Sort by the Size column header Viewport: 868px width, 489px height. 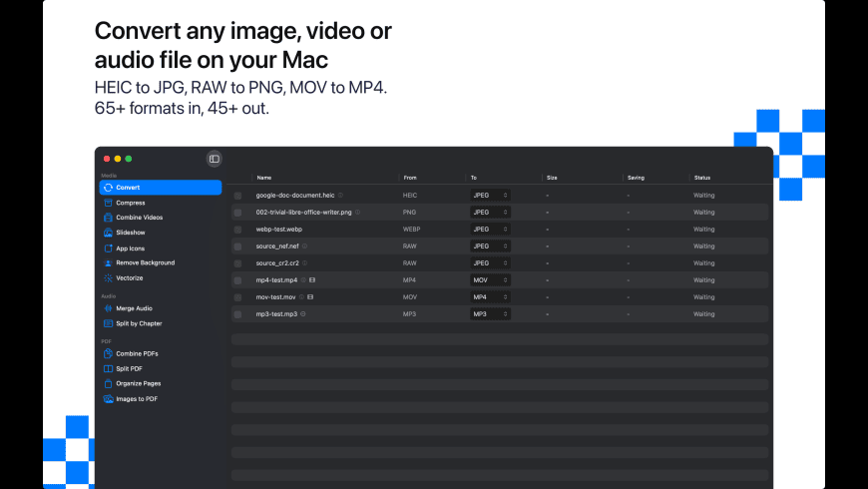point(552,178)
